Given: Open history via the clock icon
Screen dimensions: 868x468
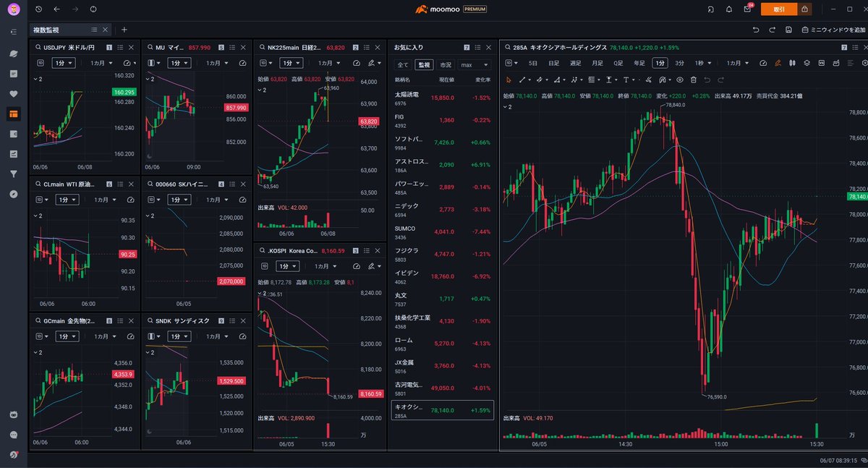Looking at the screenshot, I should pyautogui.click(x=38, y=9).
